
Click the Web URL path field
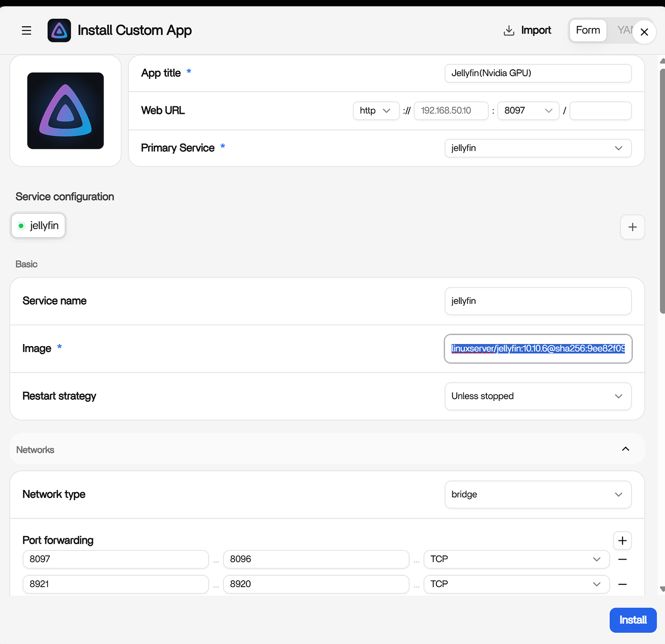coord(600,111)
